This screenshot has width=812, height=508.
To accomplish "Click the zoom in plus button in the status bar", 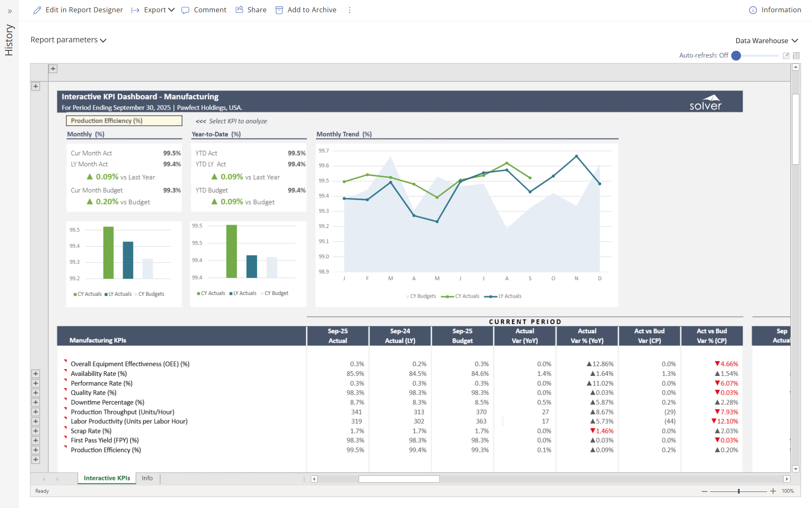I will coord(773,491).
